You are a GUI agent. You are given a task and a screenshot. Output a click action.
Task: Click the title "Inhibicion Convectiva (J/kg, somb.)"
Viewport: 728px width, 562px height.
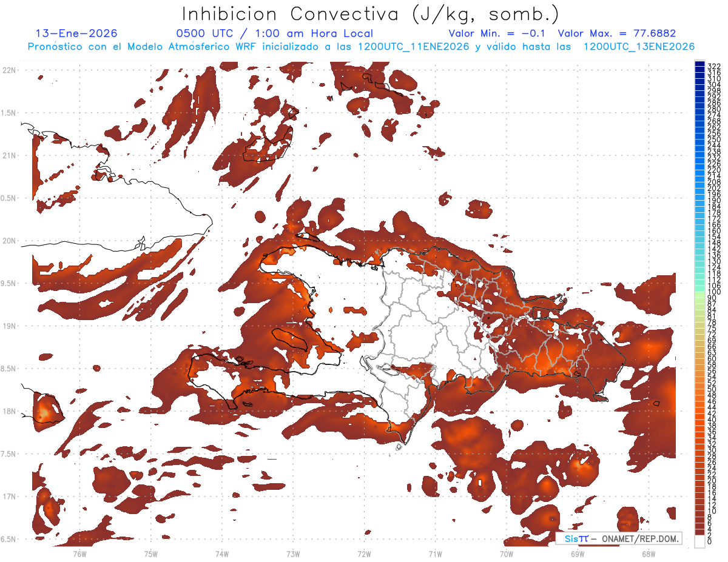pyautogui.click(x=371, y=15)
